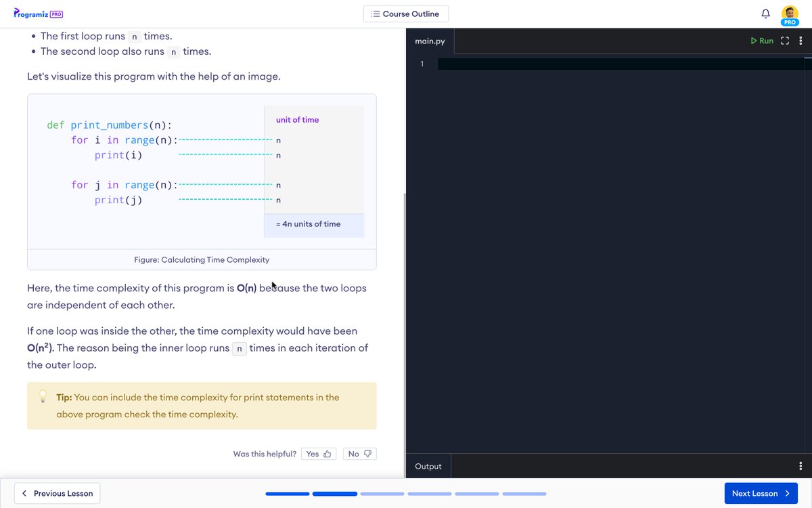Click the bold 'O(n²)' notation
This screenshot has width=812, height=508.
(x=40, y=347)
